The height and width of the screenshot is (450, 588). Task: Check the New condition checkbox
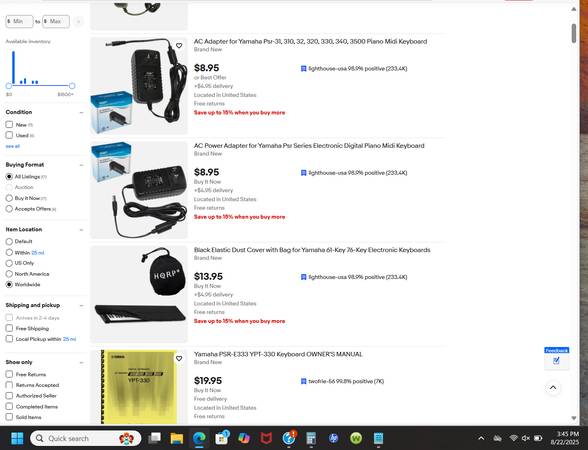9,124
